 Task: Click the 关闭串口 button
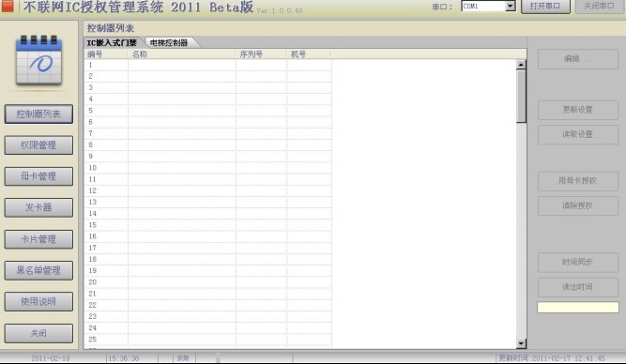(599, 7)
